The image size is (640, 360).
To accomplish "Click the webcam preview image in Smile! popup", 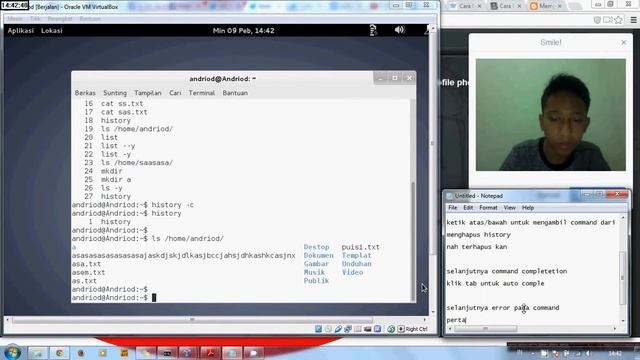I will point(551,115).
